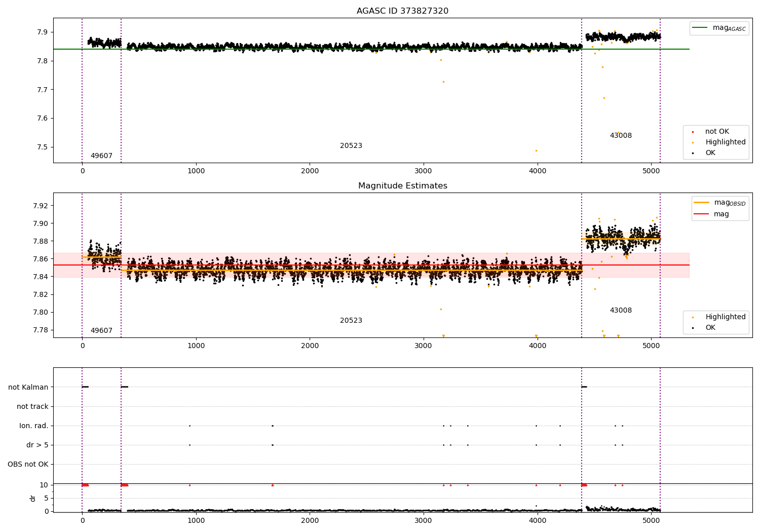760x532 pixels.
Task: Click the mag AGASC legend label
Action: tap(729, 28)
